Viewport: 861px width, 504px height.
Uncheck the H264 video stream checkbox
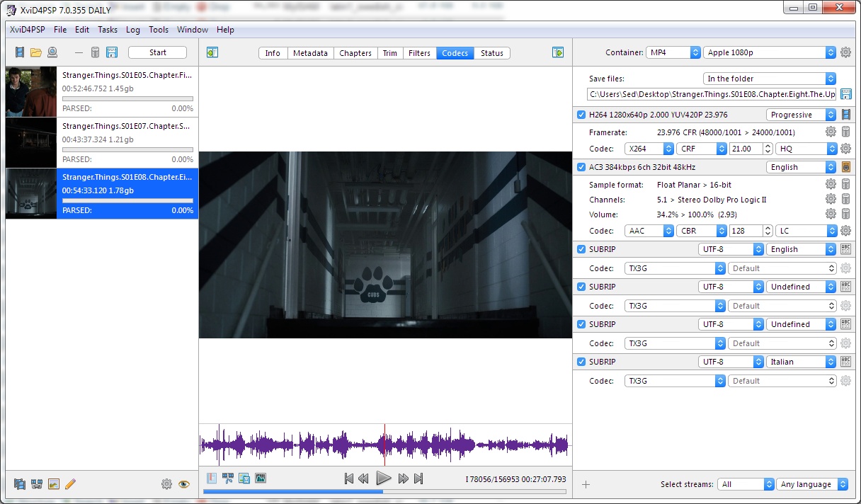tap(581, 115)
